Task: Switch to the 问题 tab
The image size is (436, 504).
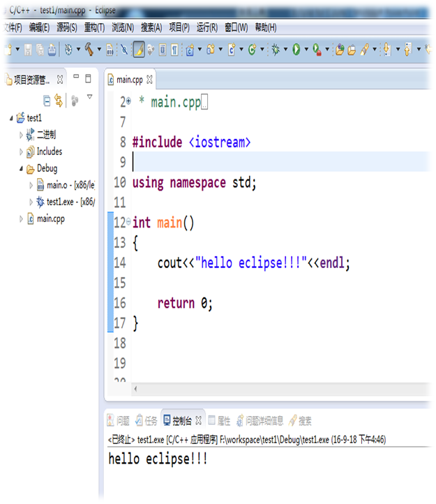Action: pos(119,420)
